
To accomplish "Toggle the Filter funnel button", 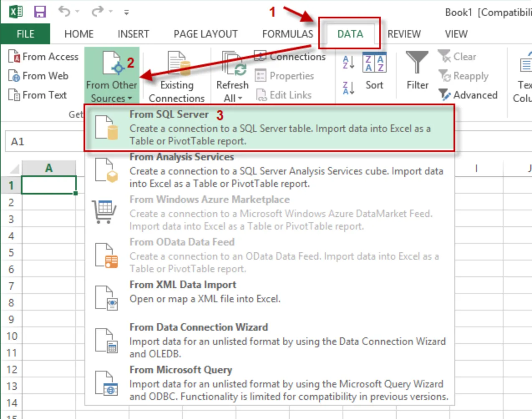I will (x=417, y=70).
